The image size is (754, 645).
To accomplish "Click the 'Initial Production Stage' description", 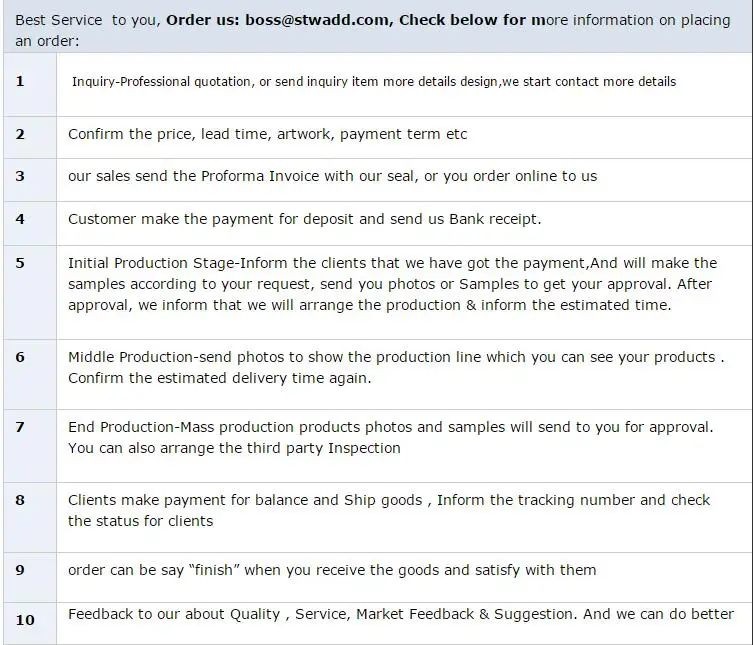I will [x=392, y=284].
